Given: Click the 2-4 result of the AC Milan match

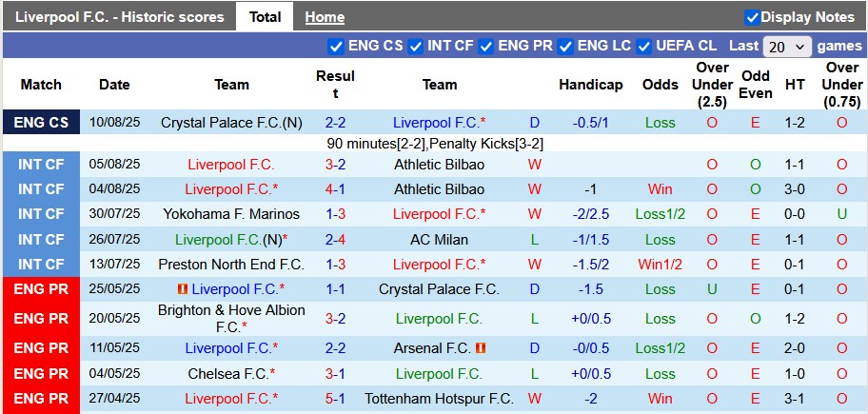Looking at the screenshot, I should 335,240.
